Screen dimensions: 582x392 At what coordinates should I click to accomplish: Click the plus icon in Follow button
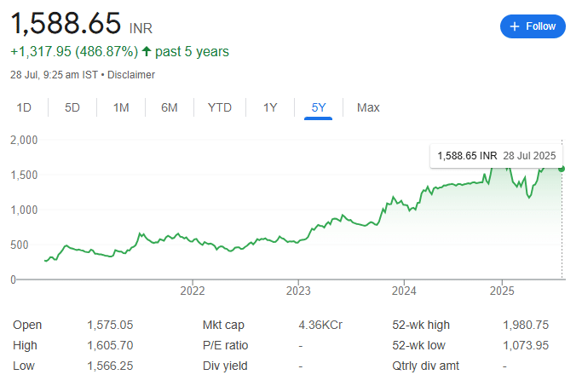(515, 26)
